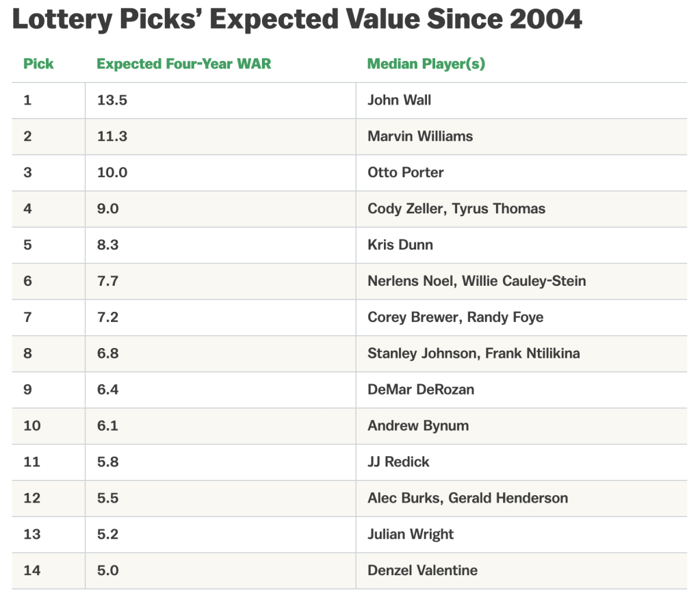Click on Andrew Bynum's name
Image resolution: width=700 pixels, height=599 pixels.
click(417, 426)
